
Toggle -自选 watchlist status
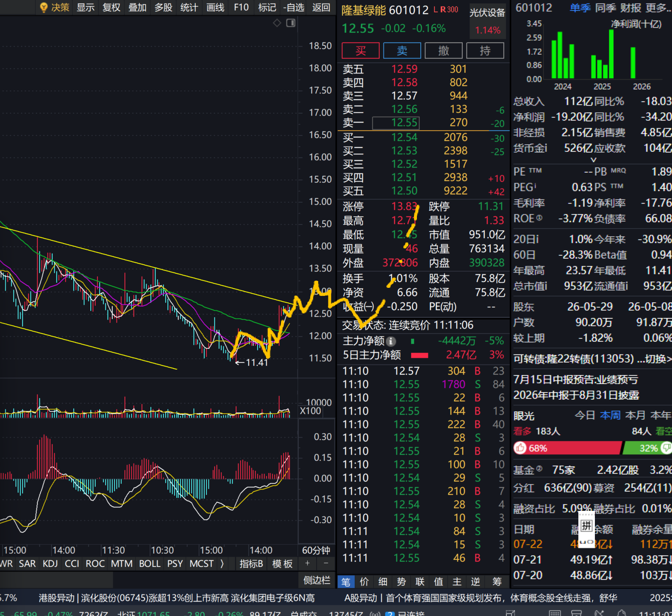pyautogui.click(x=294, y=7)
